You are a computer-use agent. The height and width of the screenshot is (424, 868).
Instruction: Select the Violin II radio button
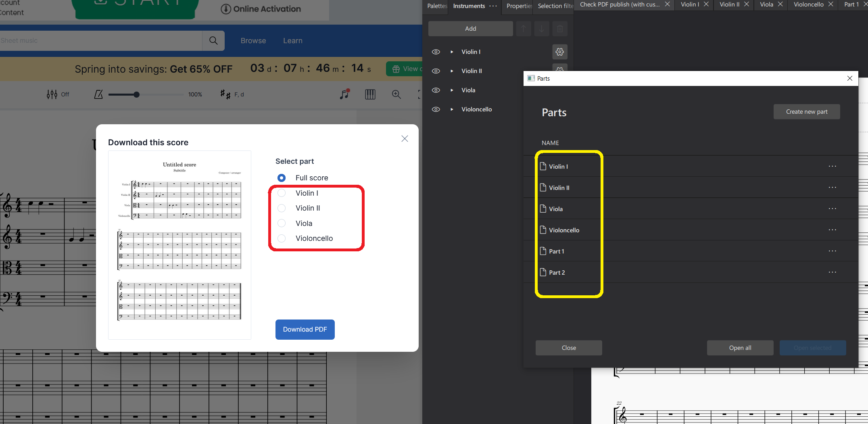(282, 208)
